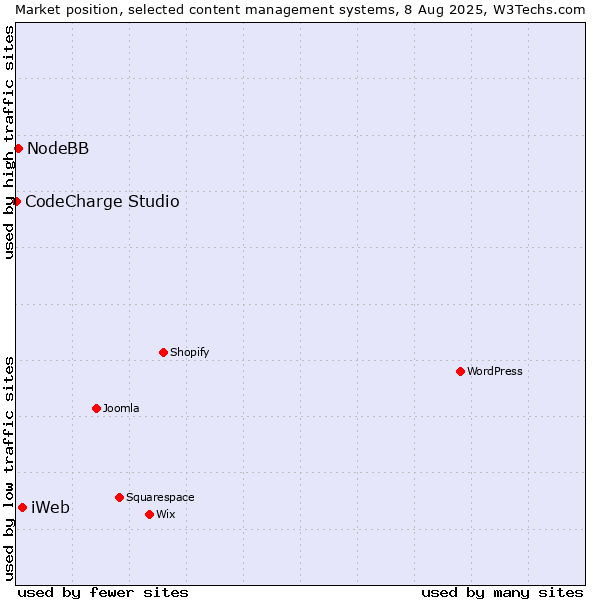The height and width of the screenshot is (600, 600).
Task: Select the 'WordPress' label text
Action: click(494, 371)
